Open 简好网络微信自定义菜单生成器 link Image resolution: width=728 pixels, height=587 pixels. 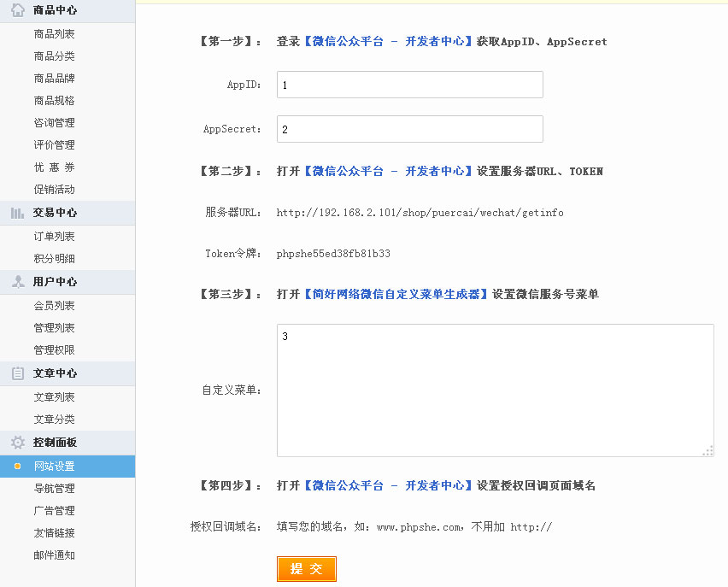396,294
